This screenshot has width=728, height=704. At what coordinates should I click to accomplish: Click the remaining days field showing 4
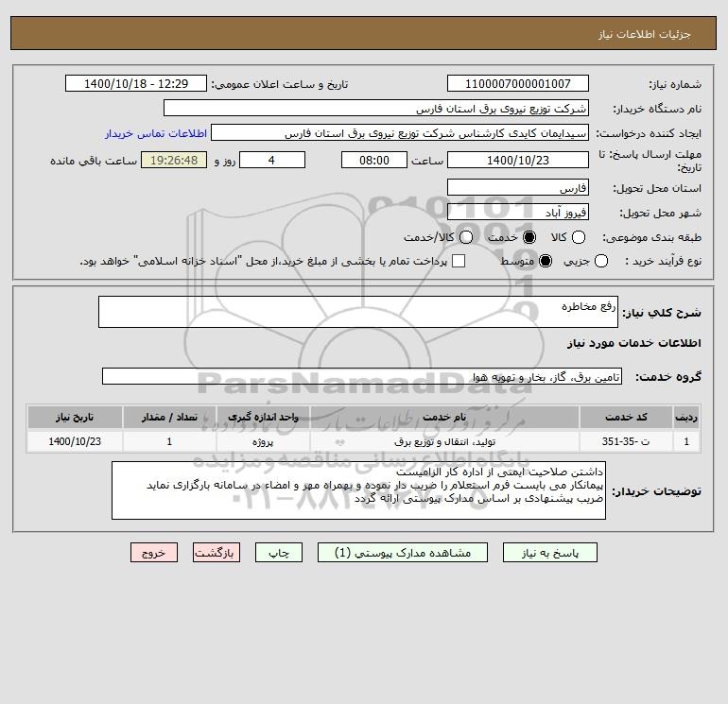coord(272,160)
